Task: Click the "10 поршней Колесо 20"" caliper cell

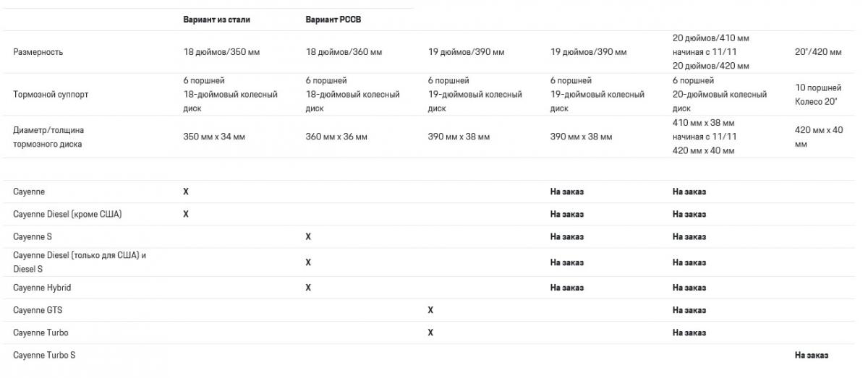Action: pyautogui.click(x=818, y=94)
